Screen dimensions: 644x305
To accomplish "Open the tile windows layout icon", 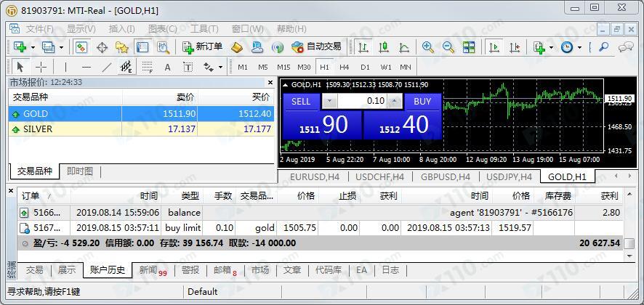I will (469, 47).
